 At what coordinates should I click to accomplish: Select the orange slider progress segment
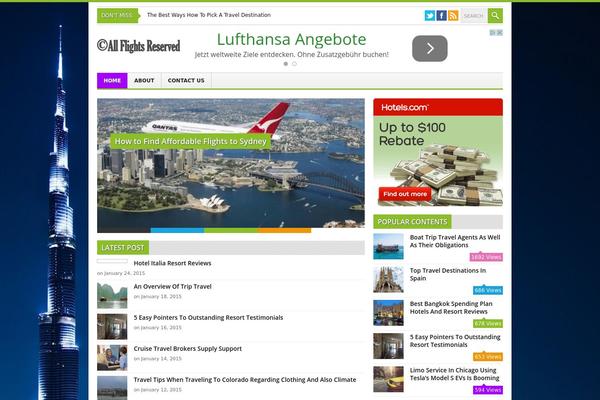(284, 230)
